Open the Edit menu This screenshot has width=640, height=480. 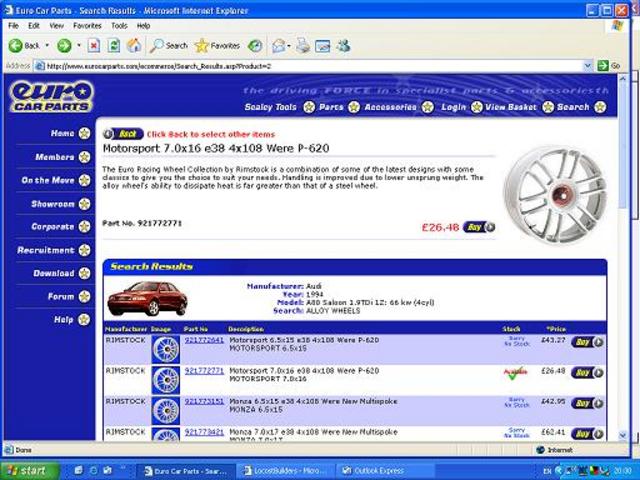pyautogui.click(x=33, y=26)
